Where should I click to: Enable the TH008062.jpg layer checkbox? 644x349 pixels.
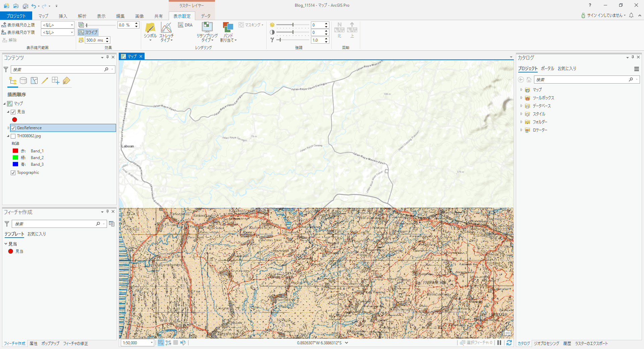point(13,136)
